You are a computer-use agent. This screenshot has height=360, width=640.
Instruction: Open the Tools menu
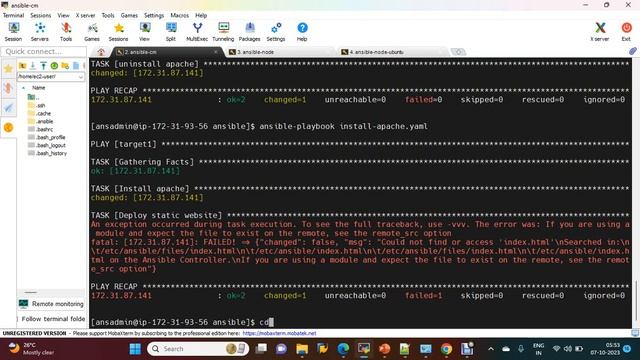108,15
